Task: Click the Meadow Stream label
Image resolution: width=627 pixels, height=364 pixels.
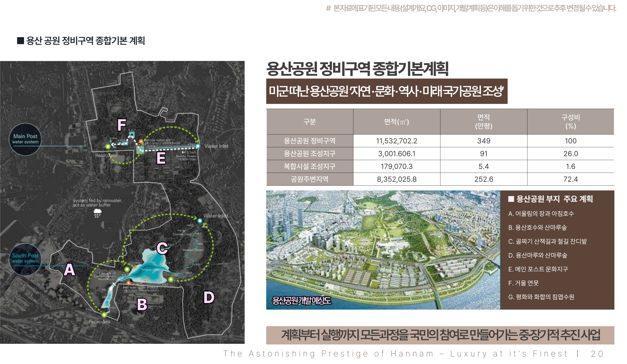Action: (193, 250)
